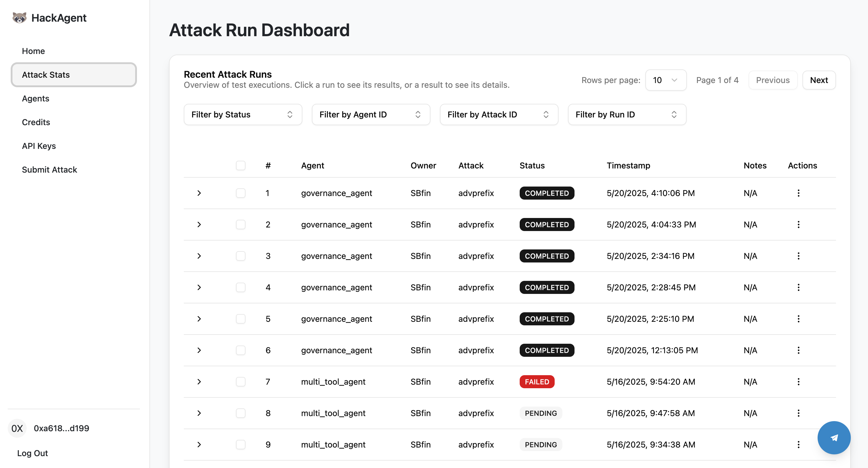The width and height of the screenshot is (868, 468).
Task: Click the Attack column header
Action: tap(470, 165)
